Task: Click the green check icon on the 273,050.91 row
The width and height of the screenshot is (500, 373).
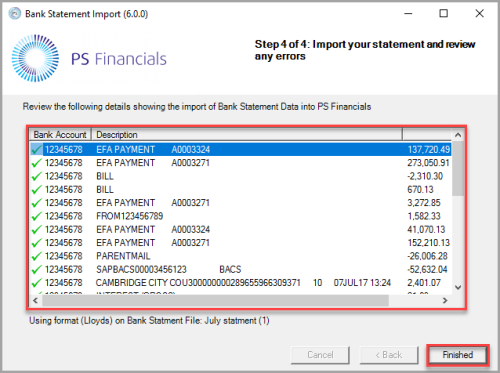Action: 36,163
